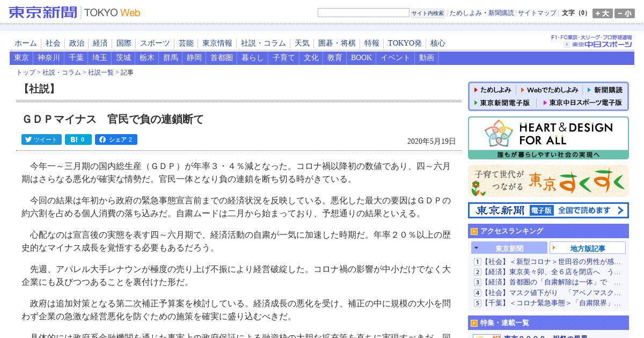Click the 東京すくすく parenting banner
This screenshot has width=644, height=338.
(x=548, y=181)
